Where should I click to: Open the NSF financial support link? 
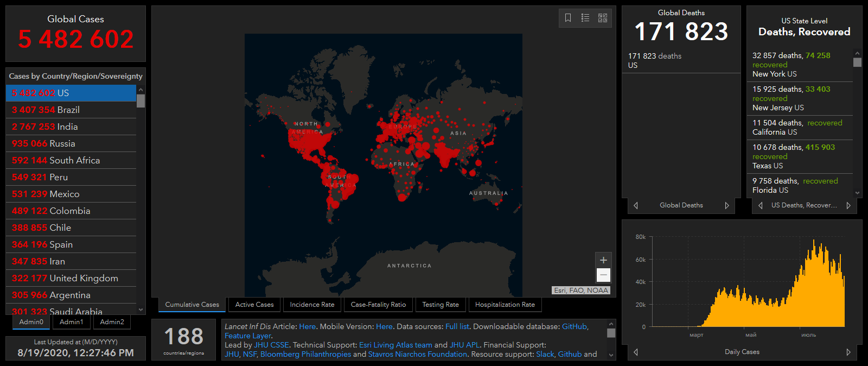pyautogui.click(x=250, y=354)
